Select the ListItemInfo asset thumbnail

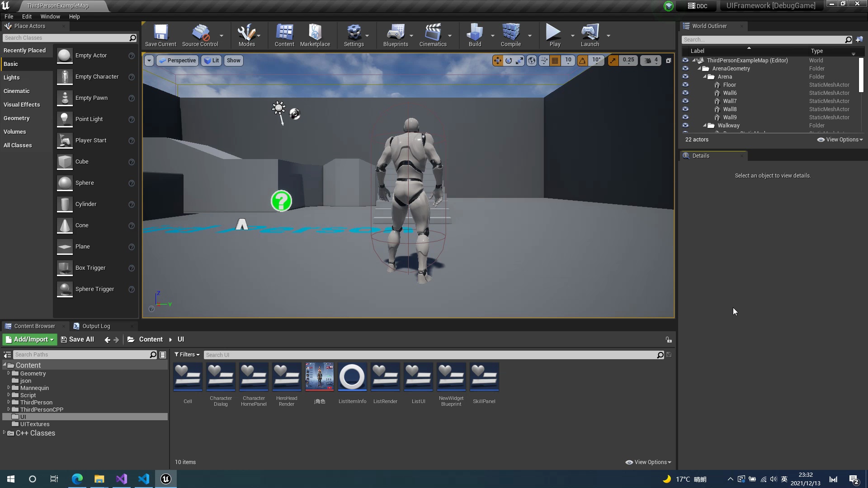point(352,377)
